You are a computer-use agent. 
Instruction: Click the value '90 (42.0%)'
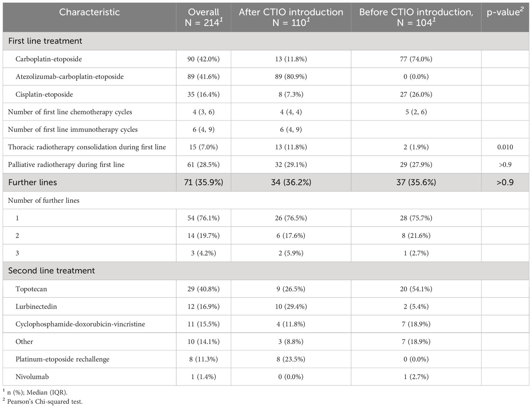pos(203,59)
